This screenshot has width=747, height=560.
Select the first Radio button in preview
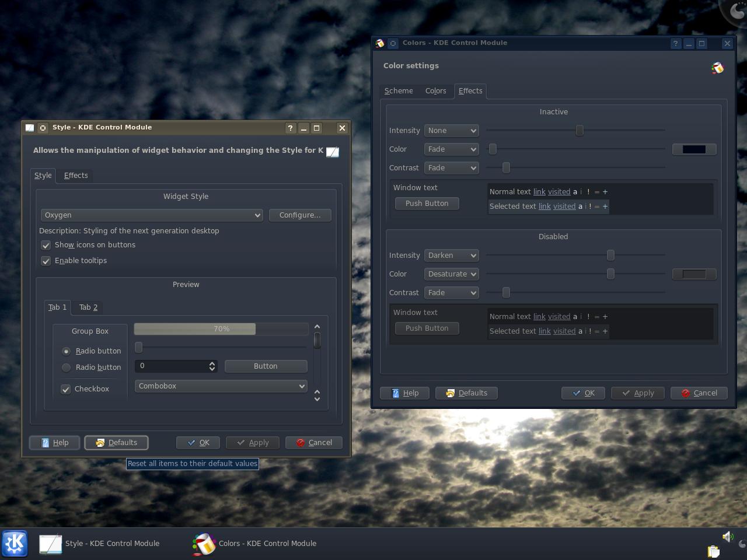(66, 351)
